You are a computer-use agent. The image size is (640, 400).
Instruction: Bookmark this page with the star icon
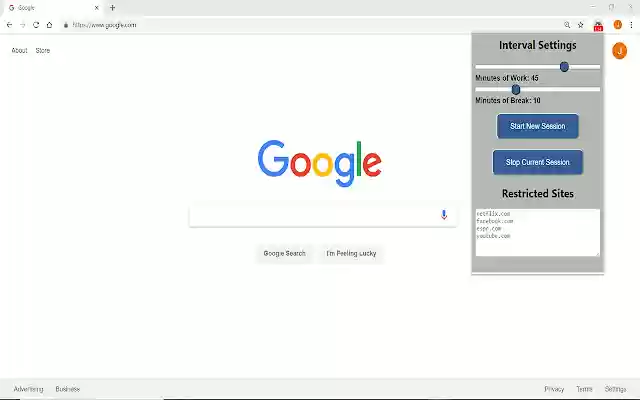click(x=580, y=25)
